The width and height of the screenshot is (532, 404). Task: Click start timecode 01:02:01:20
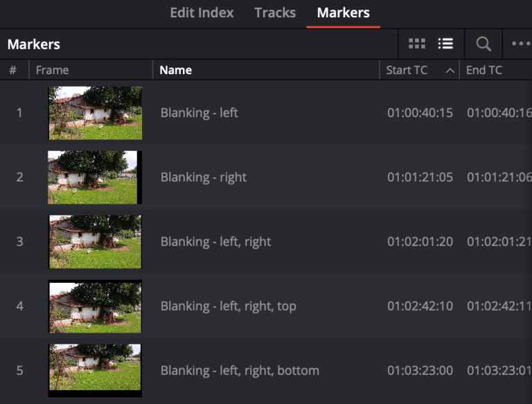coord(420,242)
